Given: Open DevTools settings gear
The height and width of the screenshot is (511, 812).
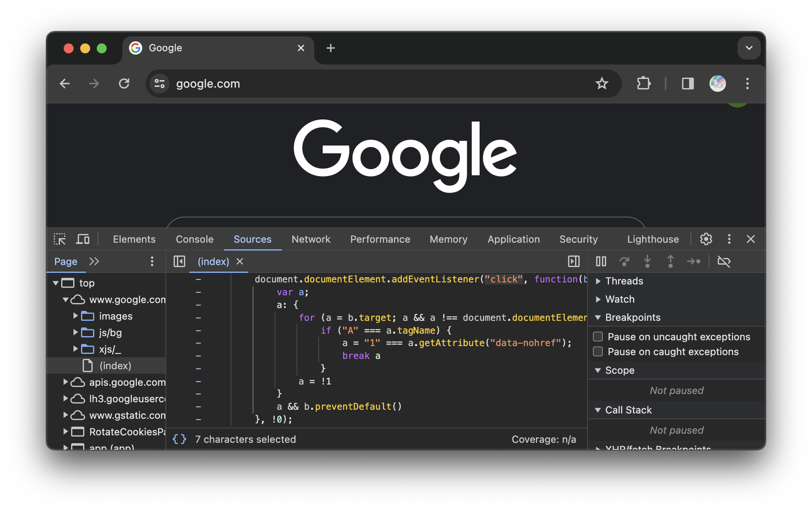Looking at the screenshot, I should (706, 239).
